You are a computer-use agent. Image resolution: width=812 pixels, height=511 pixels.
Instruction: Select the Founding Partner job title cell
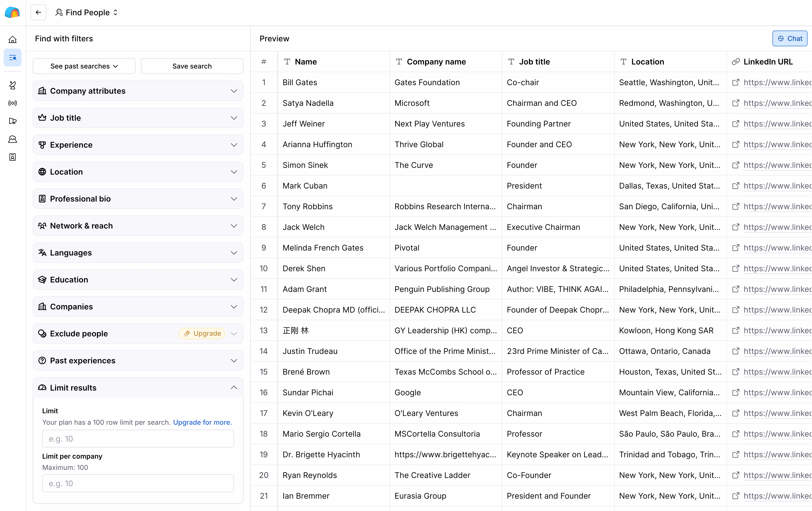click(x=558, y=124)
